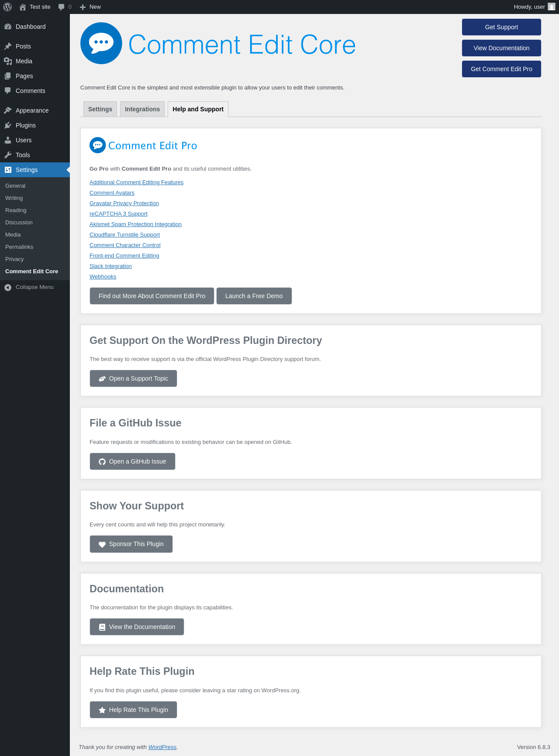Click the Help Rate This Plugin heading

coord(142,671)
